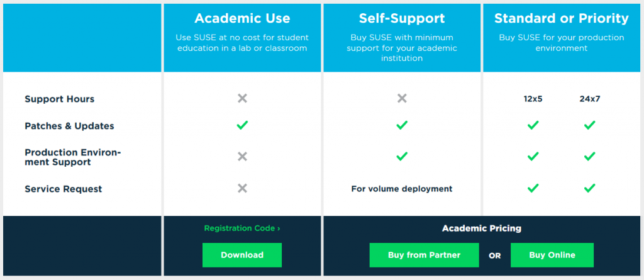Click Self-Support X for Support Hours
This screenshot has height=280, width=644.
click(x=402, y=99)
